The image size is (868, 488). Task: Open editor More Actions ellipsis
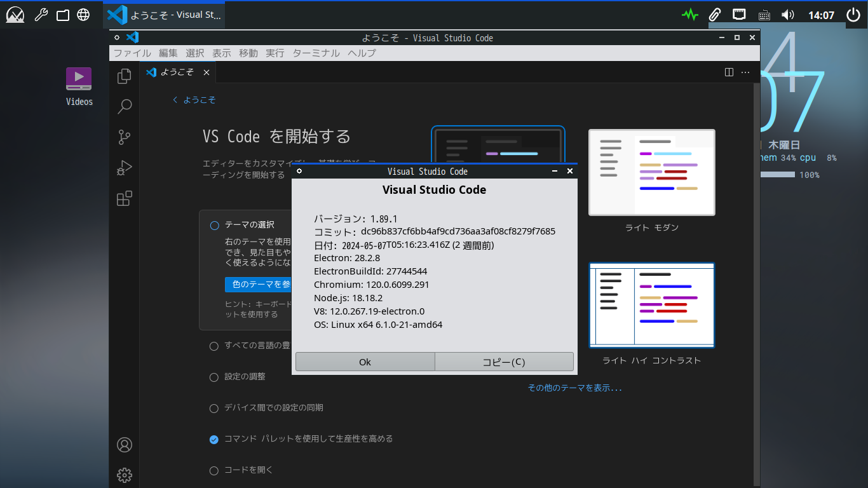(x=745, y=72)
